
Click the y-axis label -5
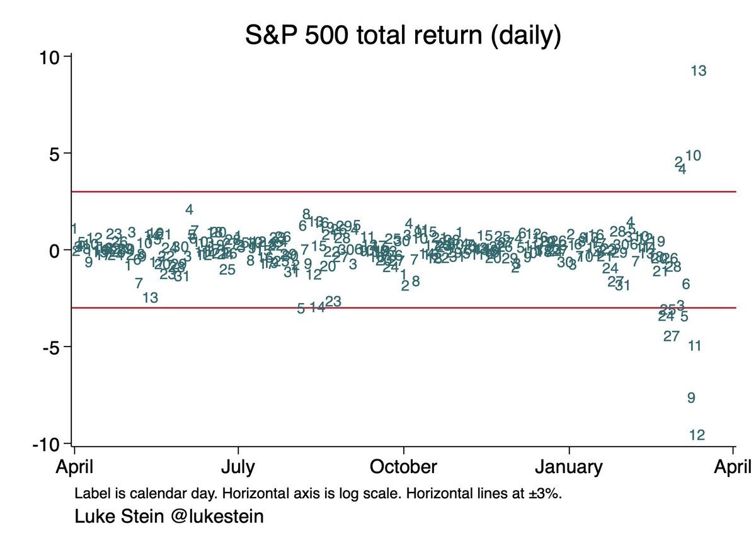pyautogui.click(x=50, y=347)
